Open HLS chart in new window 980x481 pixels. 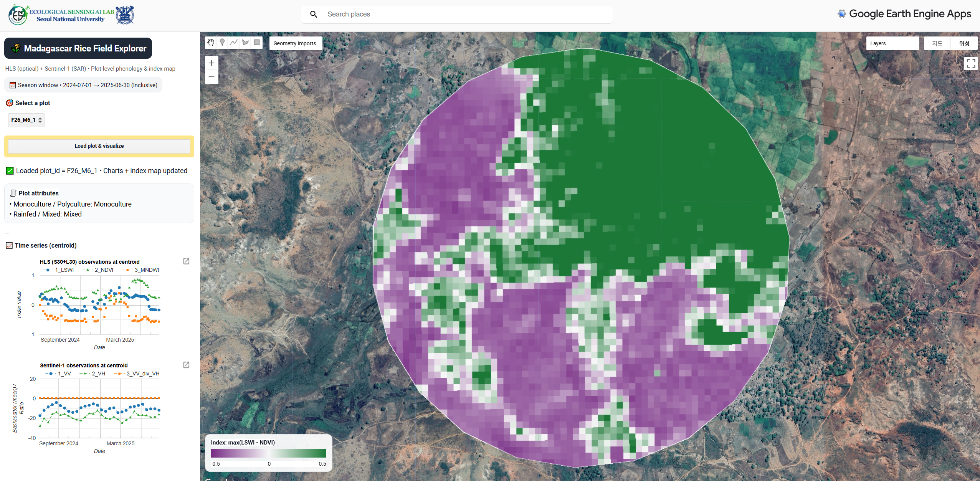pos(186,261)
